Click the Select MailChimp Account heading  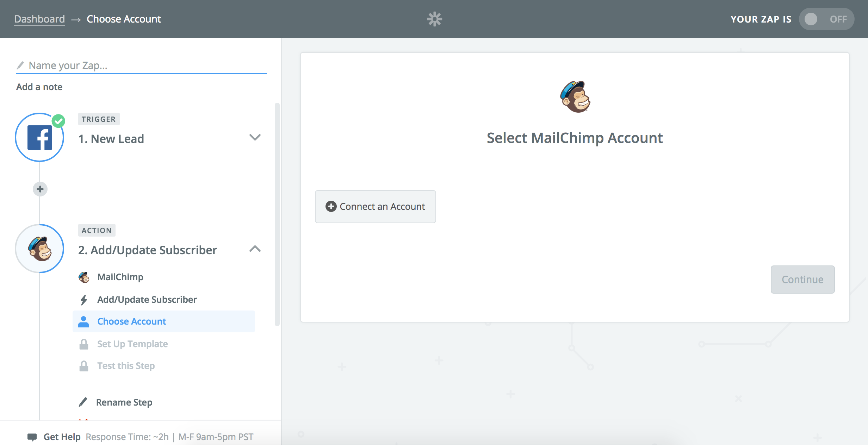575,138
